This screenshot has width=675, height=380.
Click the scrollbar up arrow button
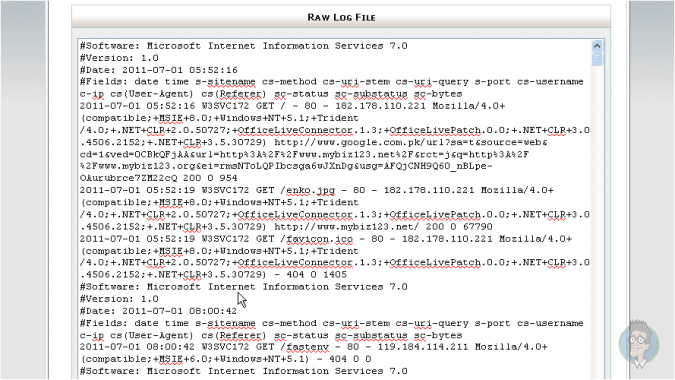point(597,46)
